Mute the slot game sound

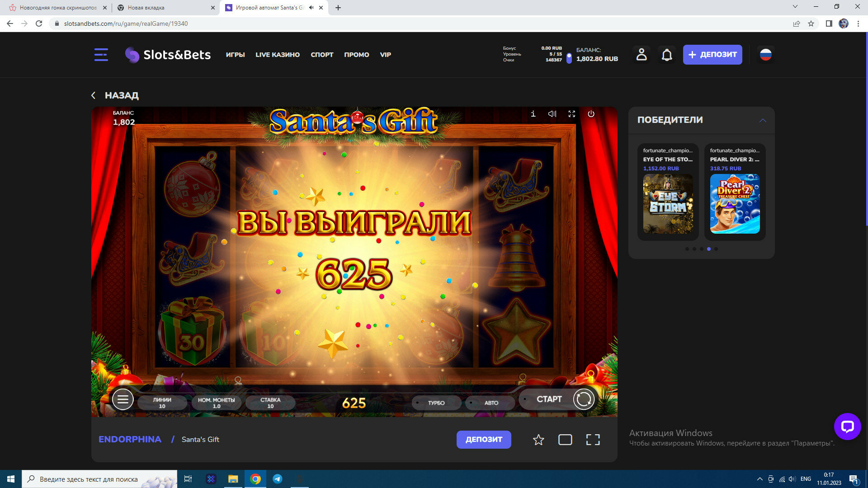point(552,114)
